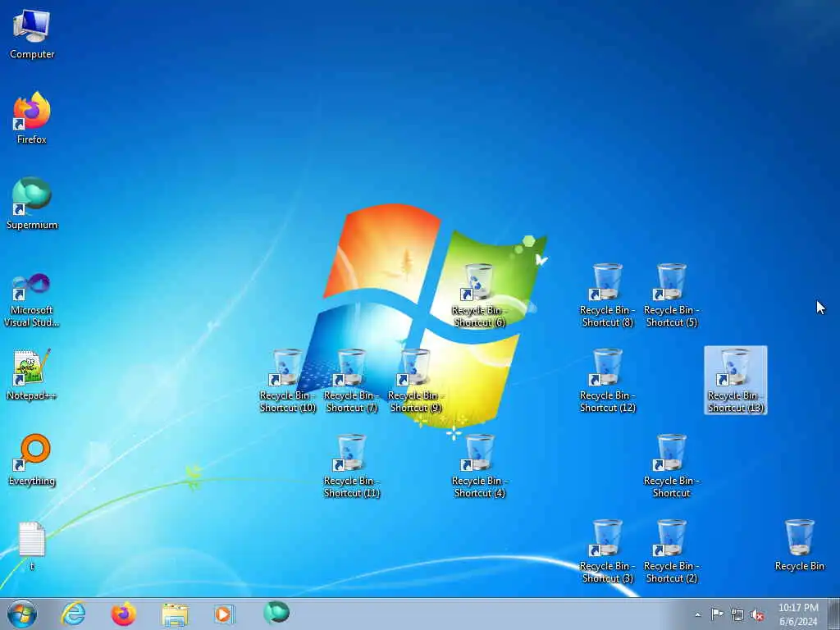Open Windows Explorer from the taskbar

pyautogui.click(x=175, y=614)
